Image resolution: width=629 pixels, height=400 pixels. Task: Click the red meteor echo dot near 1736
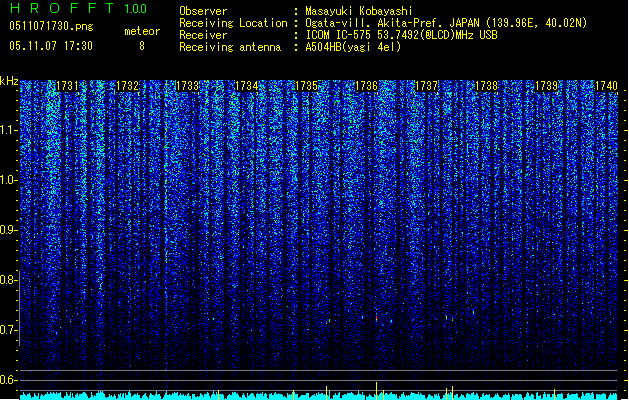coord(376,319)
